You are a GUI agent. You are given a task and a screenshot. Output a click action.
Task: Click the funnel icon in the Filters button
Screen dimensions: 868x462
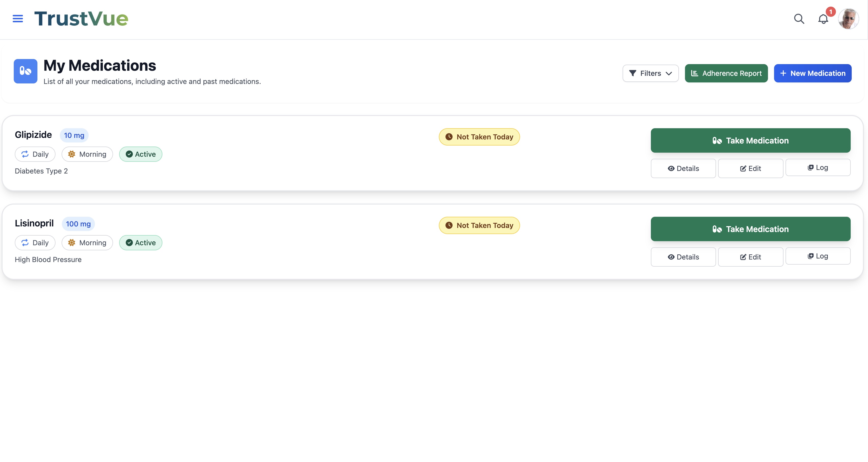click(633, 73)
